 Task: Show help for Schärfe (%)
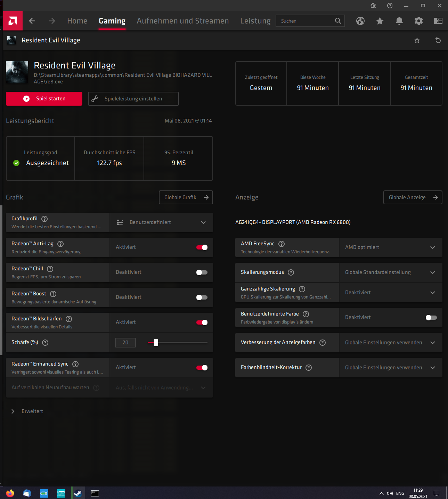point(45,343)
